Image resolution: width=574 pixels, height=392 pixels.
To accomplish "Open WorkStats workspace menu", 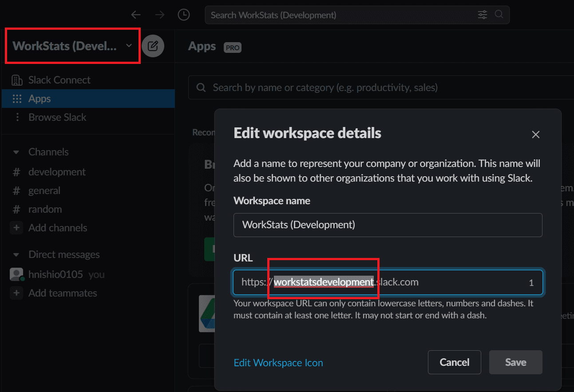I will point(73,46).
